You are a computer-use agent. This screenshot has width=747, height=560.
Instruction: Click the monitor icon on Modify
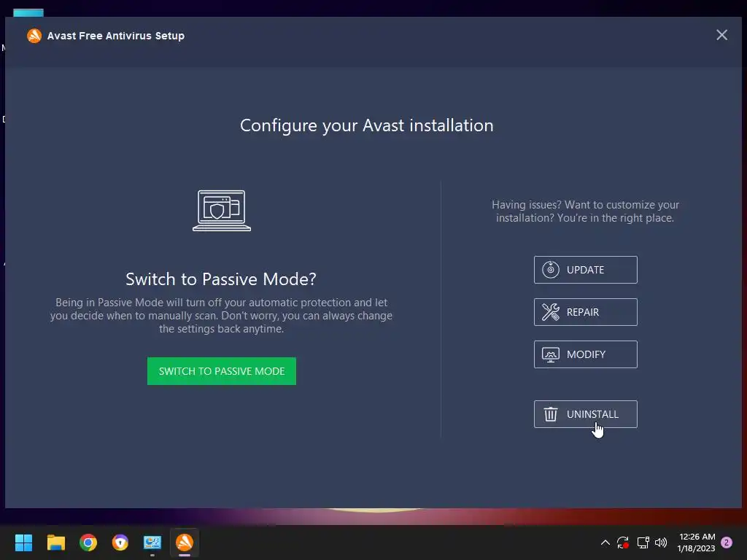tap(551, 355)
